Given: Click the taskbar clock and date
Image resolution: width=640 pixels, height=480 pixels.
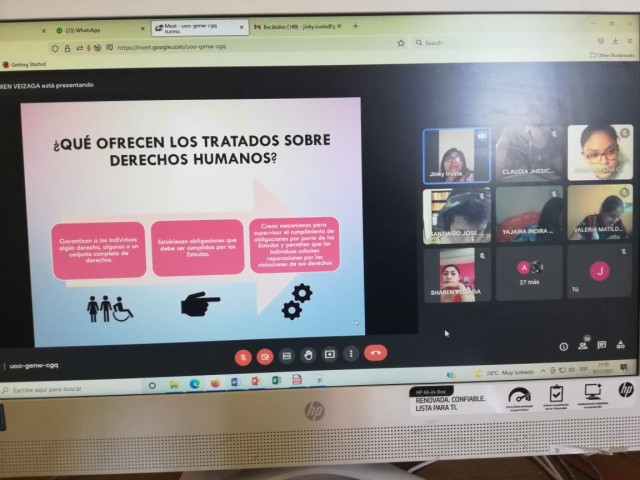Looking at the screenshot, I should [602, 369].
